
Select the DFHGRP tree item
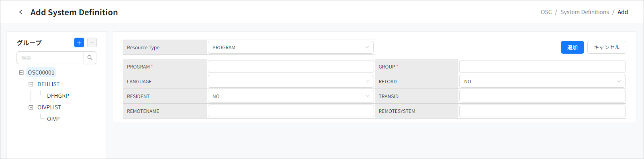[x=58, y=96]
